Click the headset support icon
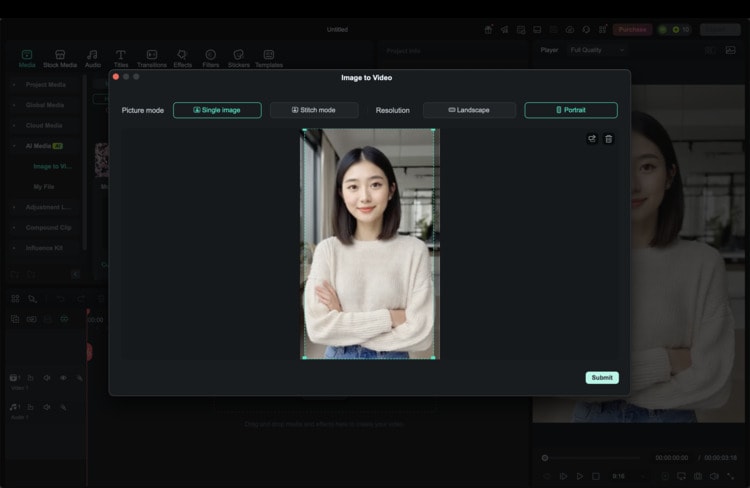Image resolution: width=750 pixels, height=488 pixels. coord(586,30)
